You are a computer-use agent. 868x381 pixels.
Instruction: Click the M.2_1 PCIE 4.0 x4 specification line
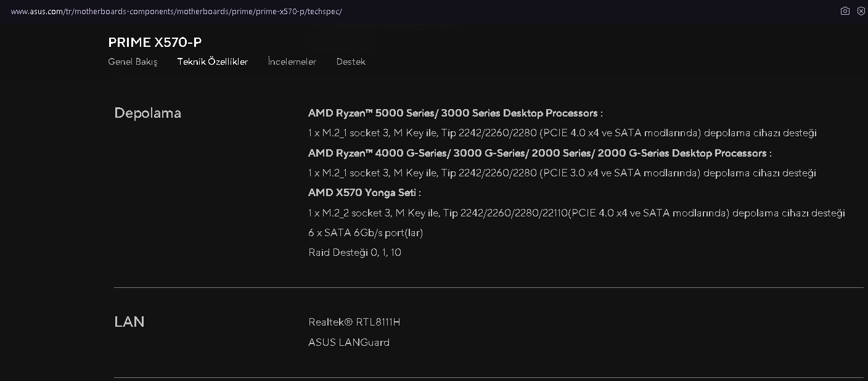[562, 133]
